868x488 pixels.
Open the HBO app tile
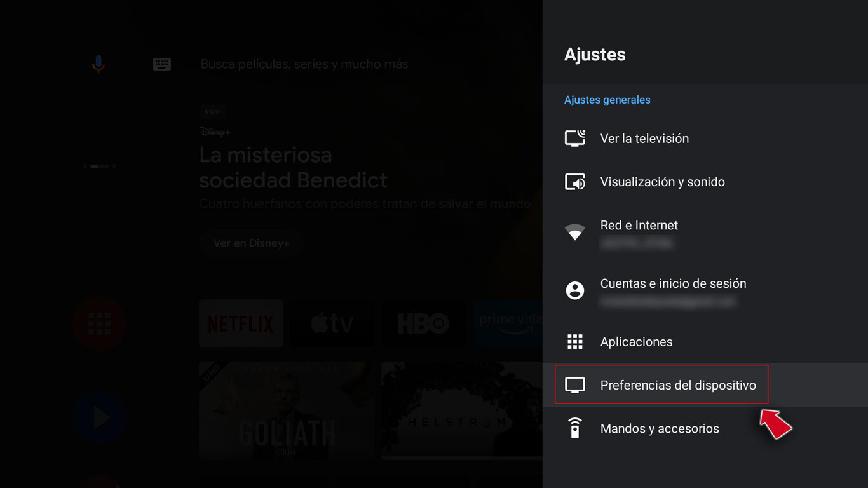422,323
